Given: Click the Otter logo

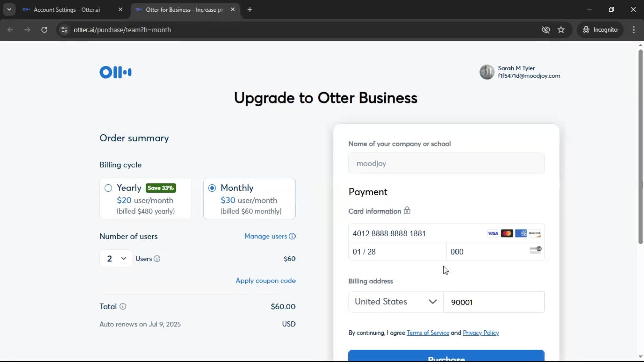Looking at the screenshot, I should click(115, 72).
